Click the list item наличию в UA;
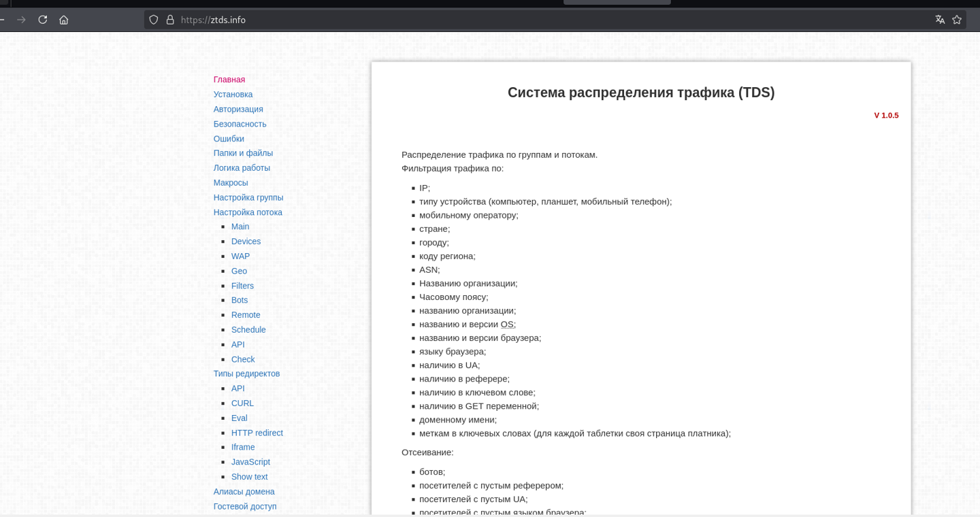This screenshot has height=517, width=980. coord(449,365)
